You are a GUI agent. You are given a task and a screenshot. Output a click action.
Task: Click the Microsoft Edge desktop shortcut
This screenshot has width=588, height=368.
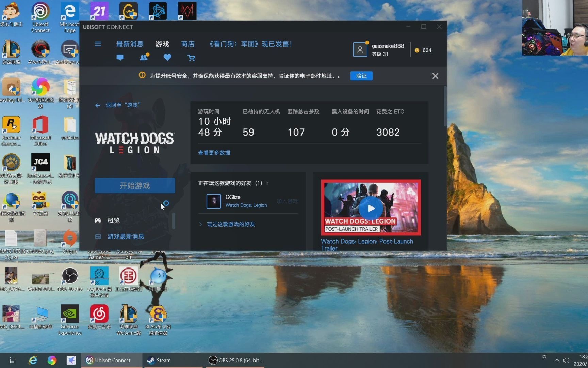click(x=69, y=17)
